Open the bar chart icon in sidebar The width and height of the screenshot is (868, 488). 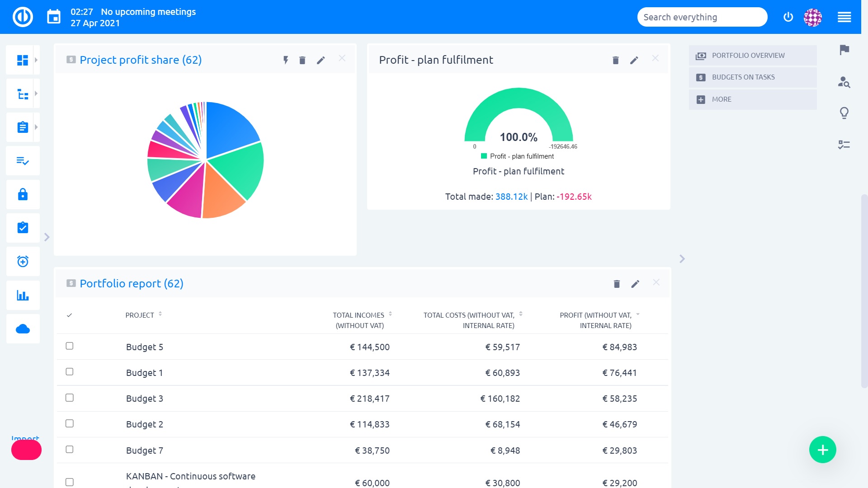(x=23, y=296)
